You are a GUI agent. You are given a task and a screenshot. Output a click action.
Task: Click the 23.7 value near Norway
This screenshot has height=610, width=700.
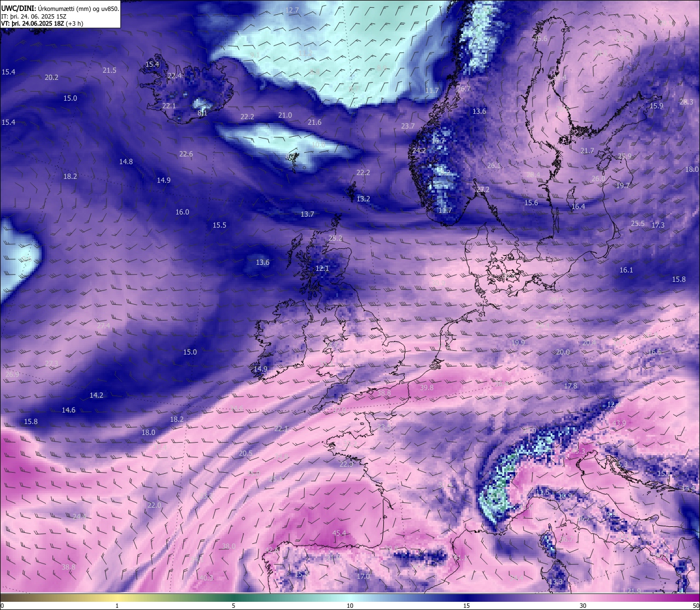click(408, 126)
